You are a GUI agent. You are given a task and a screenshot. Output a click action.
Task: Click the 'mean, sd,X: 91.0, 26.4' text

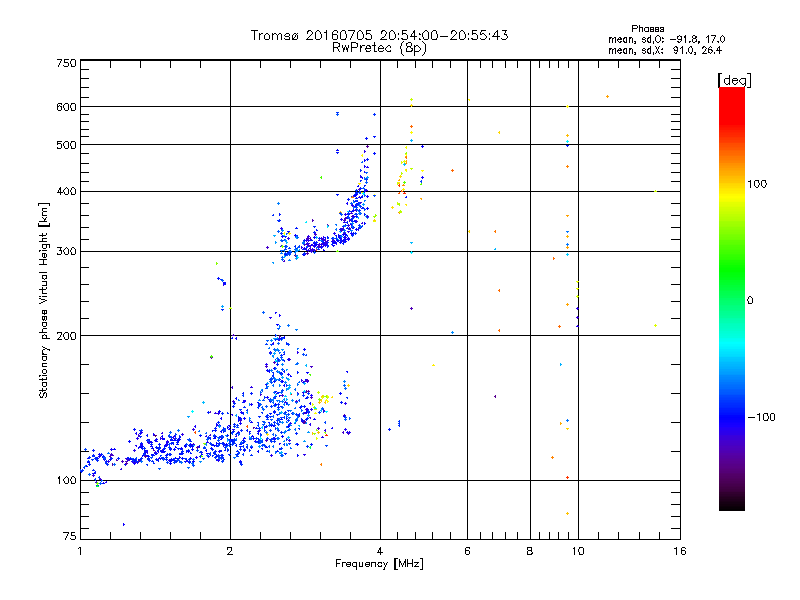coord(665,50)
